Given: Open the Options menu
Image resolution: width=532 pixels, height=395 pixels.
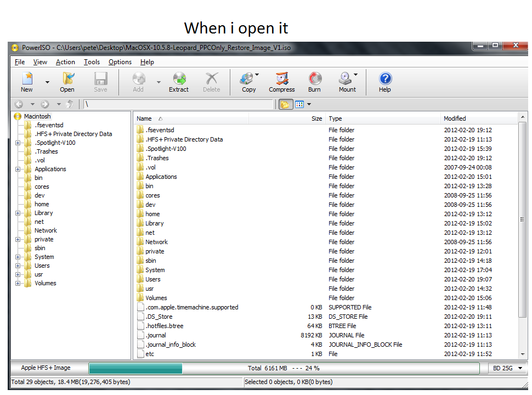Looking at the screenshot, I should (120, 62).
